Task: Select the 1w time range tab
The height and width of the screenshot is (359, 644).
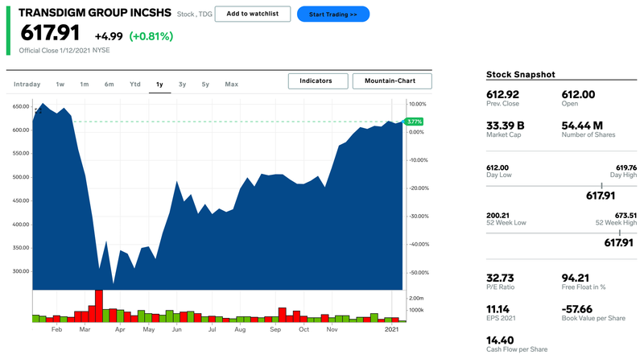Action: [x=60, y=85]
